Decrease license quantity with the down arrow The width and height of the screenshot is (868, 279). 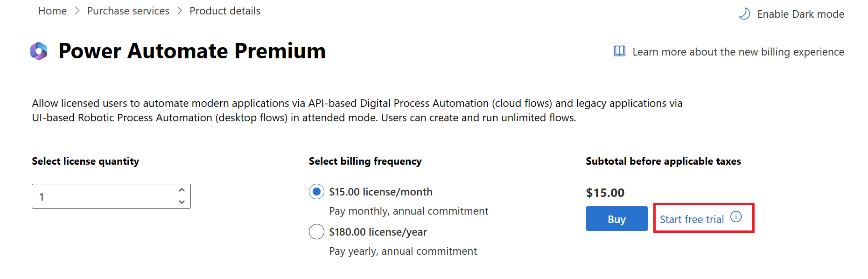click(182, 202)
